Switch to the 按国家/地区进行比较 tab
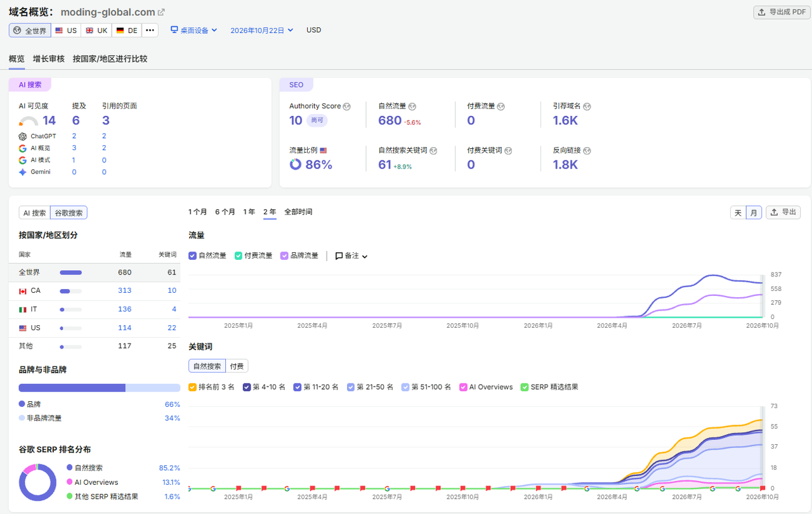This screenshot has width=812, height=514. [x=110, y=59]
